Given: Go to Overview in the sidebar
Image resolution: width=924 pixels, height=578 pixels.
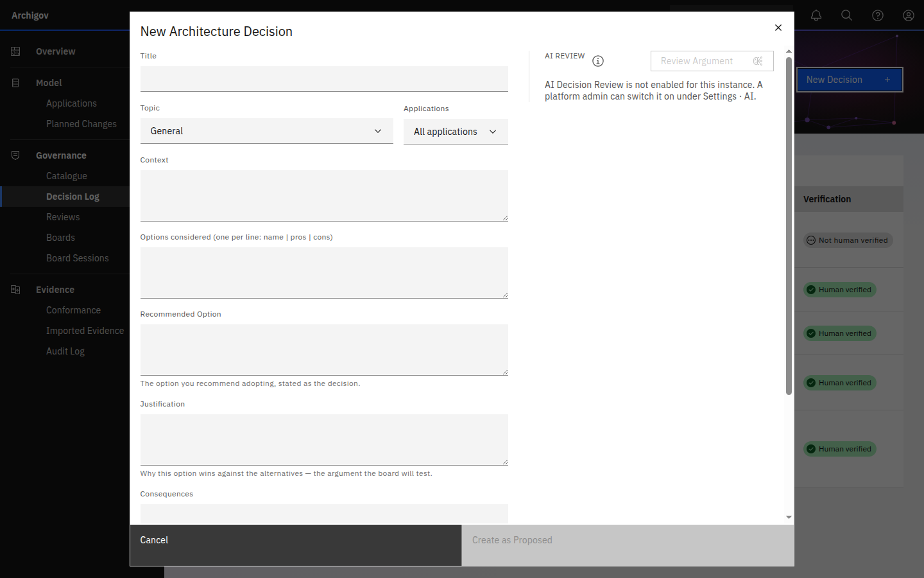Looking at the screenshot, I should 56,51.
